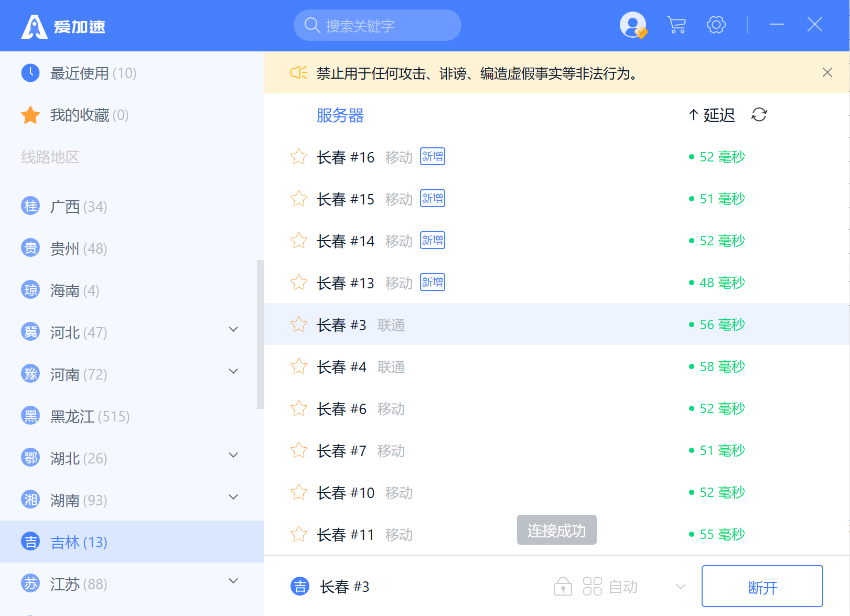This screenshot has width=850, height=616.
Task: Click in the 搜索关键字 search field
Action: [x=377, y=25]
